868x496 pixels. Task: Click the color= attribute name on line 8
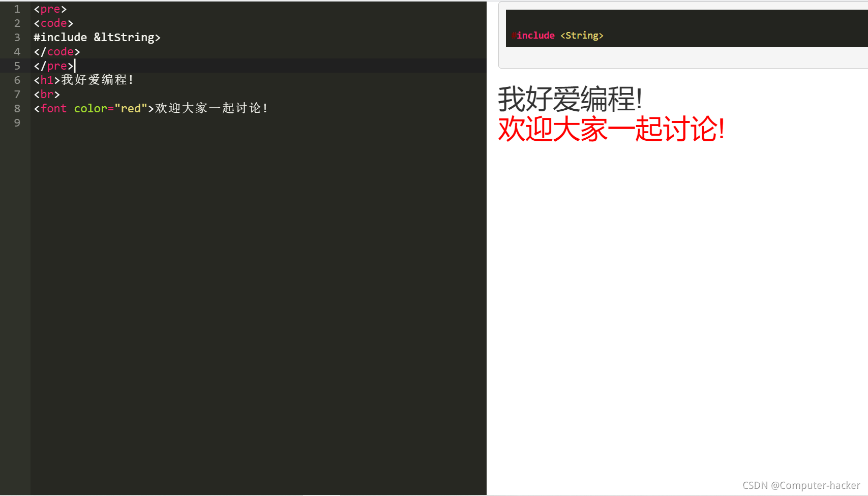click(x=92, y=108)
